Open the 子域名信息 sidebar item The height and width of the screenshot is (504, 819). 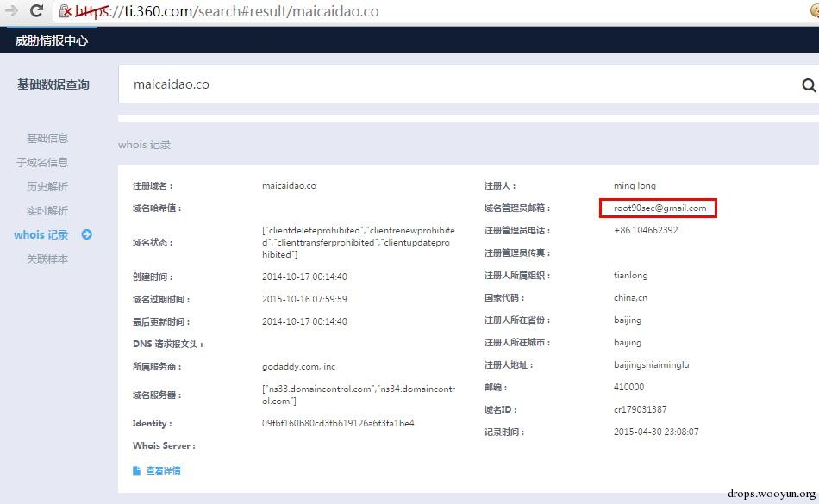41,162
